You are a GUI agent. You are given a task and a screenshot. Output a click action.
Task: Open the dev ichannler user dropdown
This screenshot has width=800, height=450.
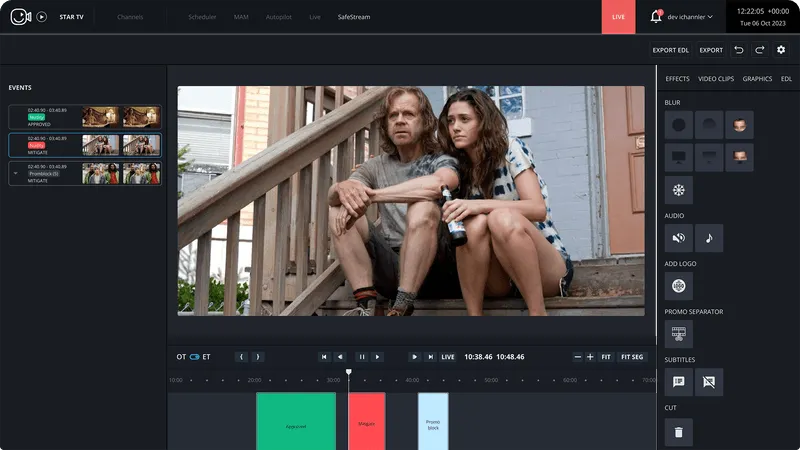[x=690, y=17]
